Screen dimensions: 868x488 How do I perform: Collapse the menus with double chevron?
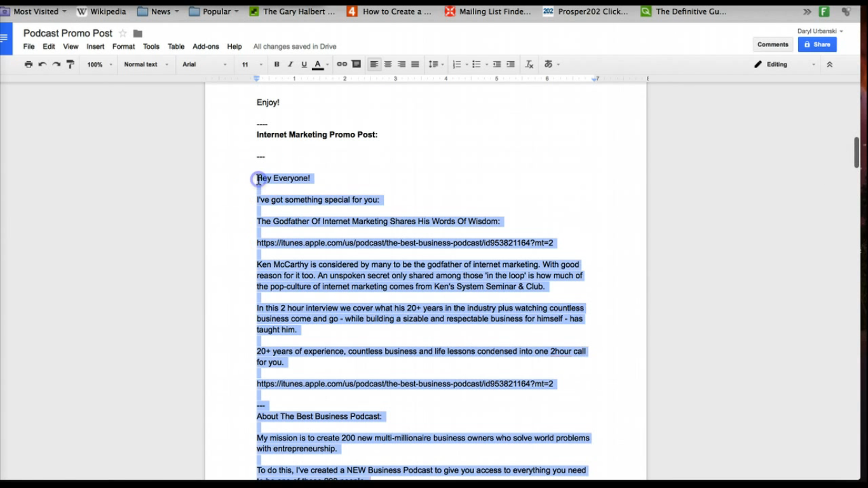click(829, 64)
